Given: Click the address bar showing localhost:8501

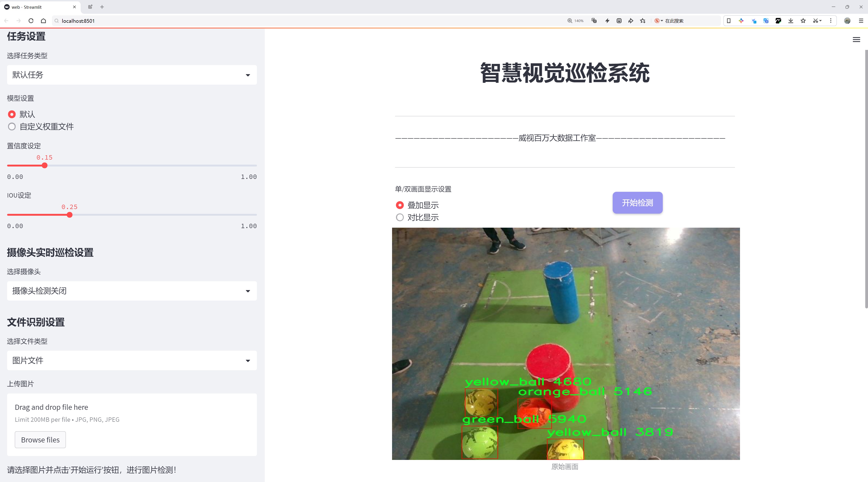Looking at the screenshot, I should (303, 20).
